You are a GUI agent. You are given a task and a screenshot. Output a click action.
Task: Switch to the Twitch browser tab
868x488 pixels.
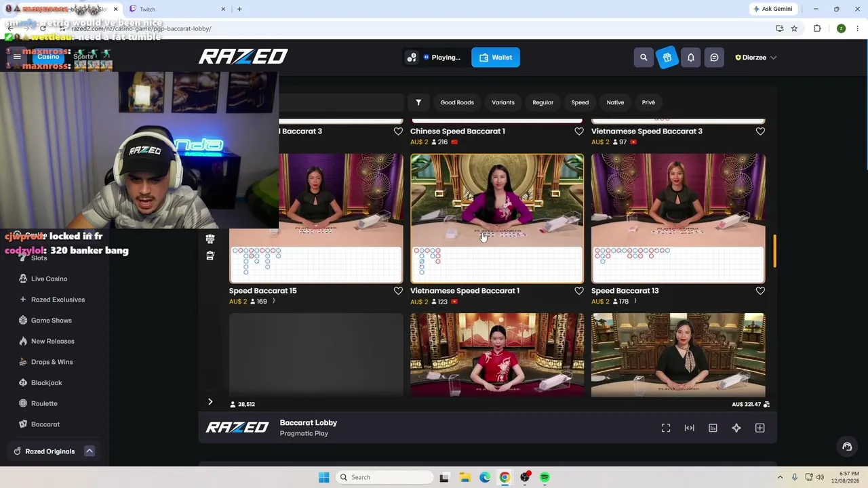pos(176,9)
